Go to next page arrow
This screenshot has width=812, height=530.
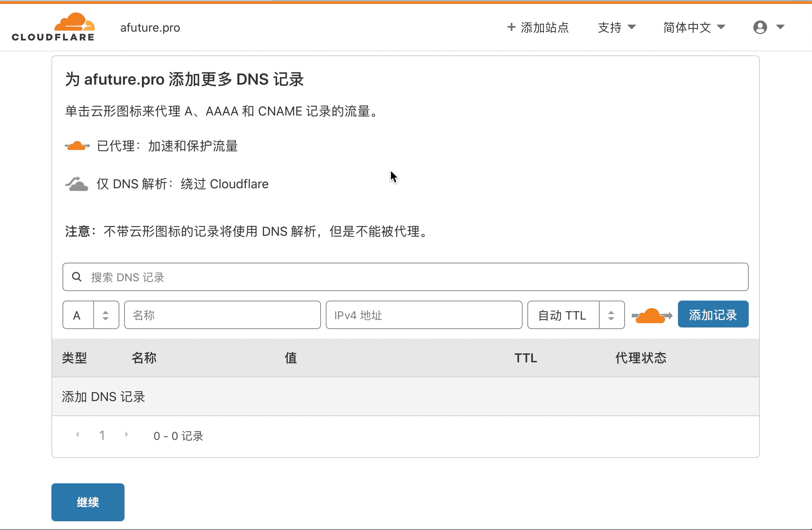click(x=127, y=435)
